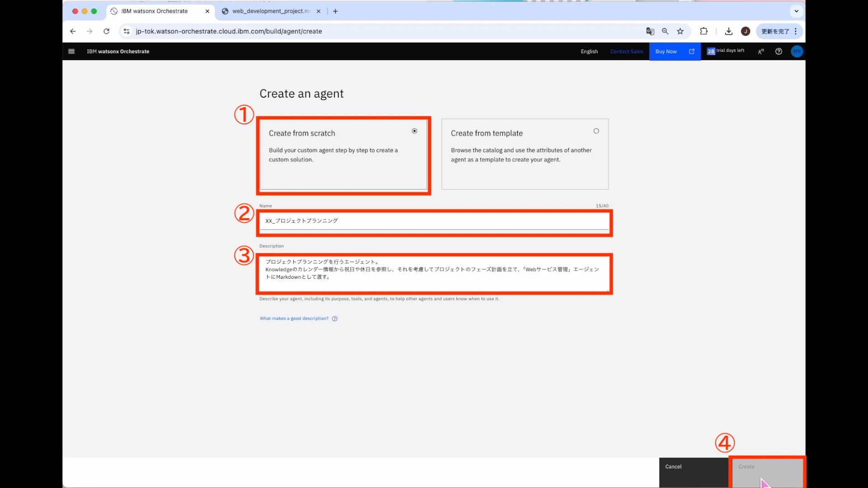This screenshot has height=488, width=868.
Task: Click the Cancel button
Action: tap(693, 472)
